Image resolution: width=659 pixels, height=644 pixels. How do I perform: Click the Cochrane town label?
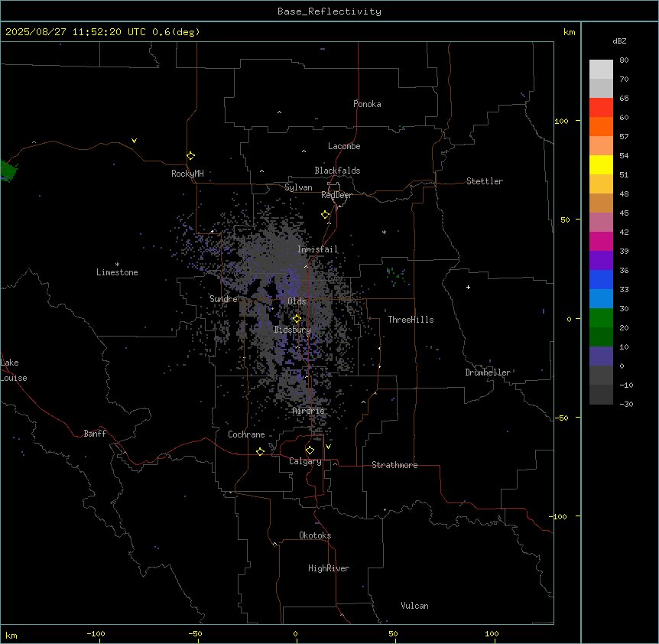246,434
